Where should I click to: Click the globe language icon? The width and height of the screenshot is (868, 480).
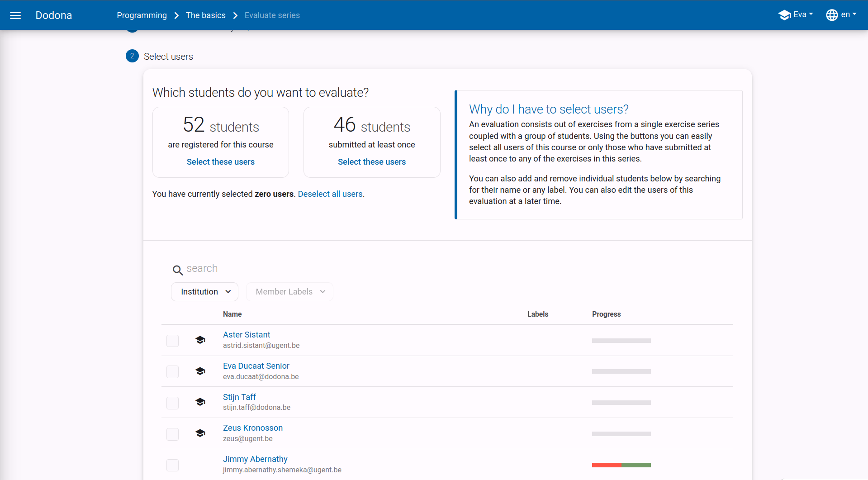pos(832,15)
